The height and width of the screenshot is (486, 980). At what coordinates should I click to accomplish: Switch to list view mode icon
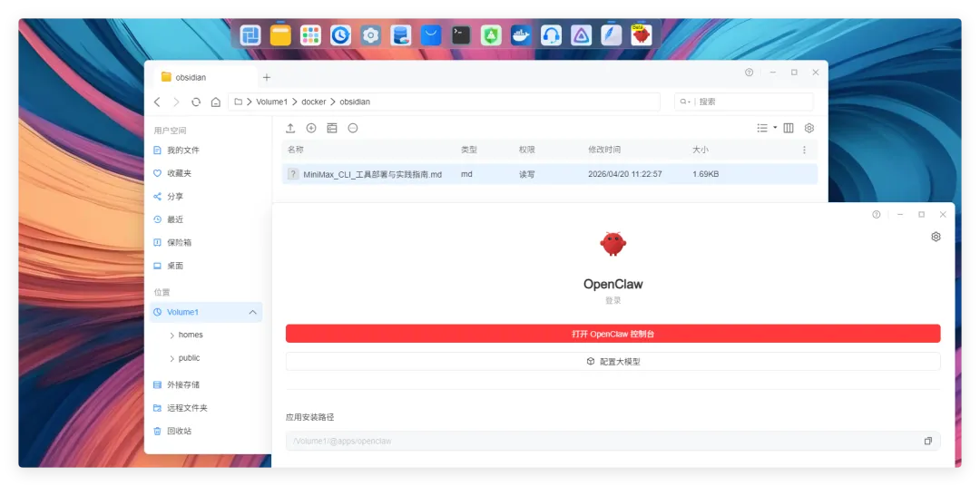(x=762, y=128)
